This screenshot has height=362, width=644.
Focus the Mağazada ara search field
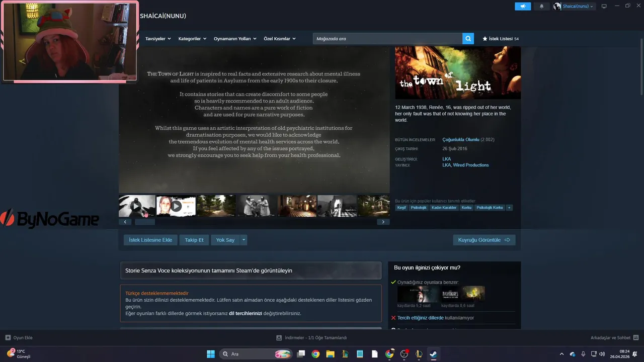click(387, 39)
